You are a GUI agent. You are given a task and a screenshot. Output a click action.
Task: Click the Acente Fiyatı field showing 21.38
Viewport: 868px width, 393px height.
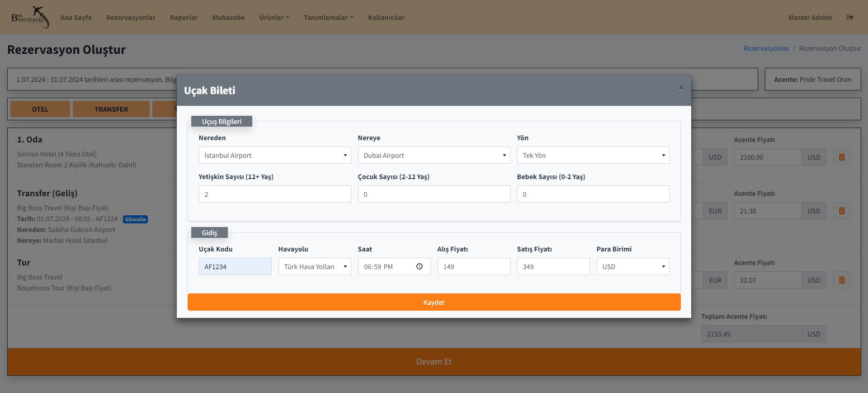[768, 211]
